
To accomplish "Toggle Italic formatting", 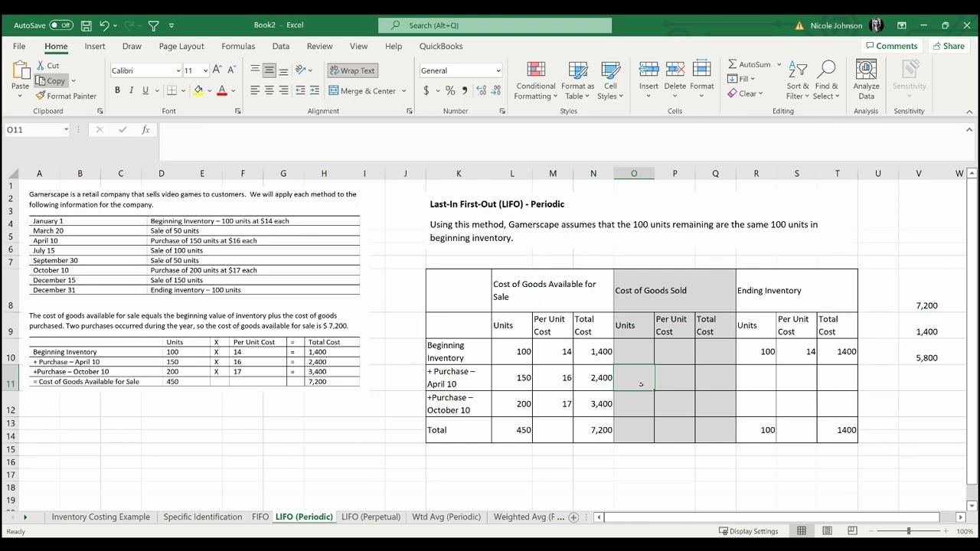I will (131, 90).
